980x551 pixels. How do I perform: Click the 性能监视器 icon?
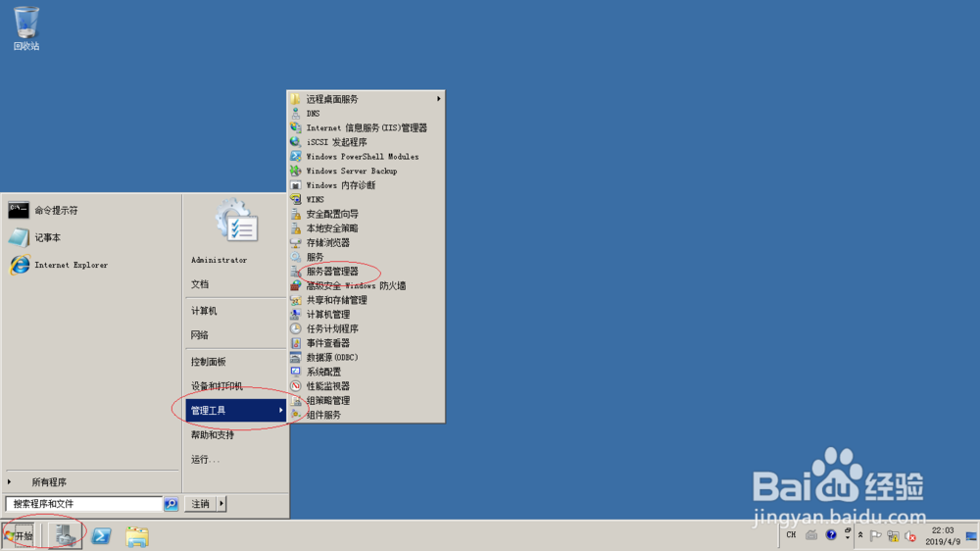296,386
